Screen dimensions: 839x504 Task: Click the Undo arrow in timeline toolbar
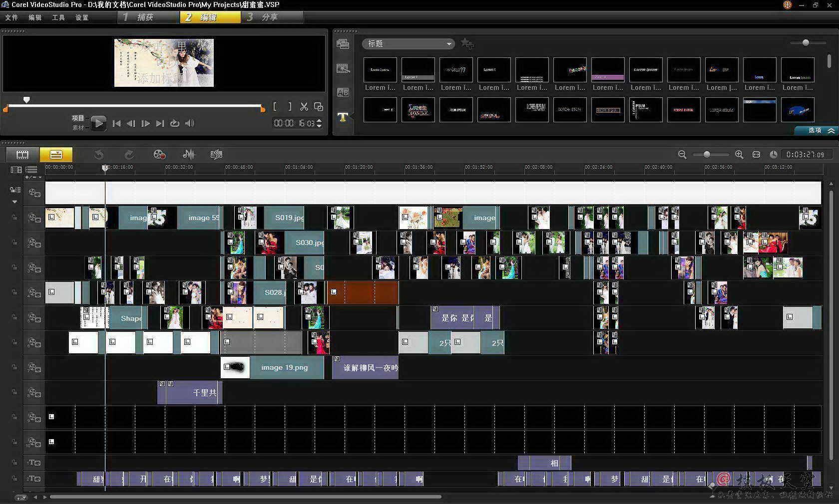pyautogui.click(x=99, y=154)
